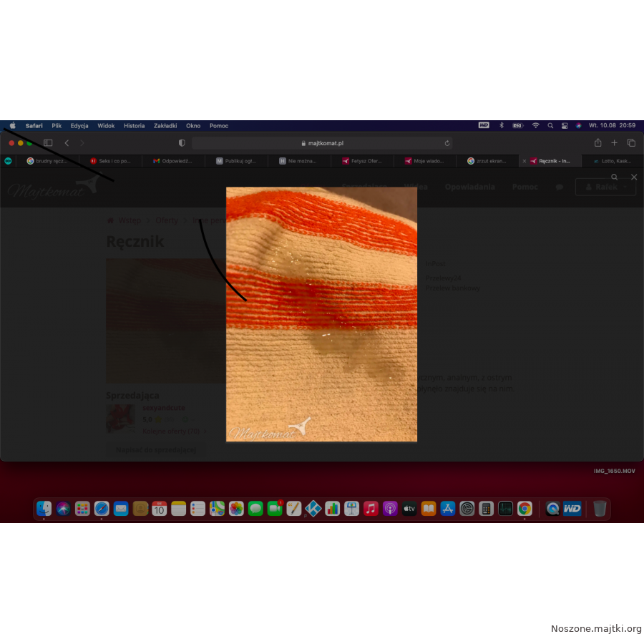
Task: Open the Trash in the Dock
Action: click(600, 509)
